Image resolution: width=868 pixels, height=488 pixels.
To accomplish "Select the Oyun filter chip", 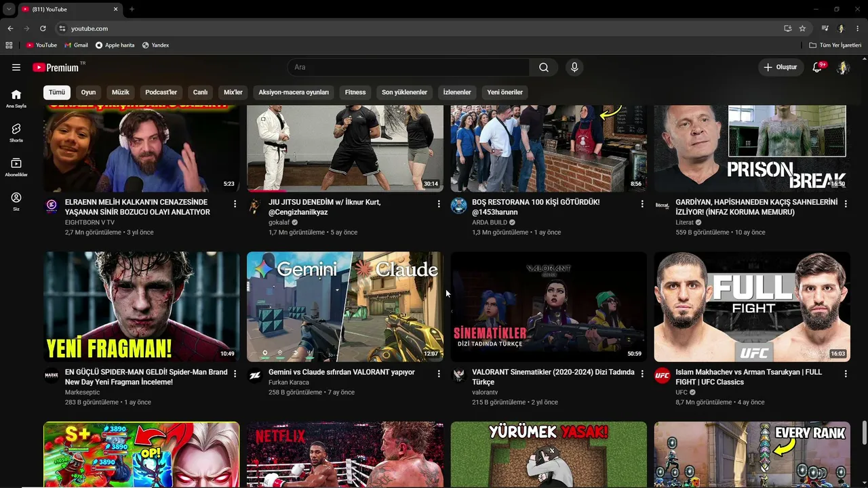I will pos(89,92).
